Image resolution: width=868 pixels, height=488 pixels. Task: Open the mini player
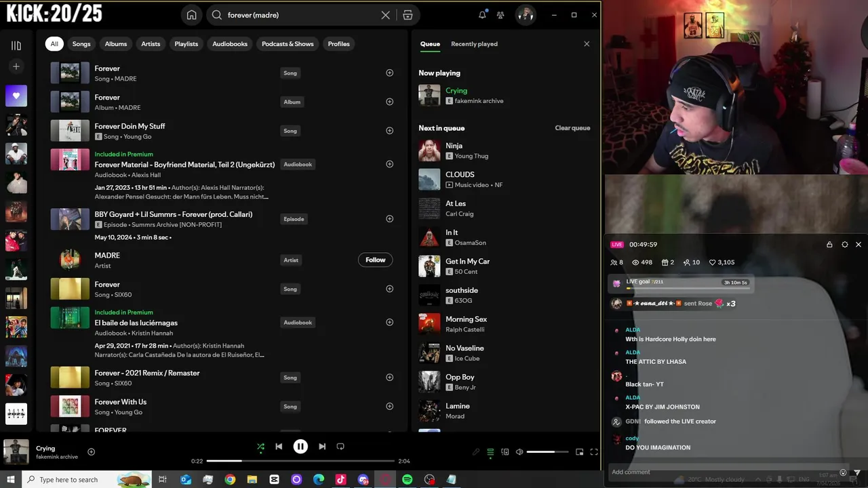coord(579,452)
